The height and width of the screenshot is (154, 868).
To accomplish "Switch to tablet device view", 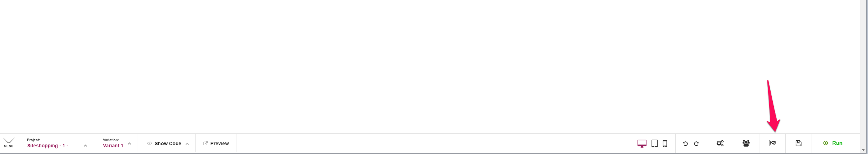I will click(x=654, y=143).
